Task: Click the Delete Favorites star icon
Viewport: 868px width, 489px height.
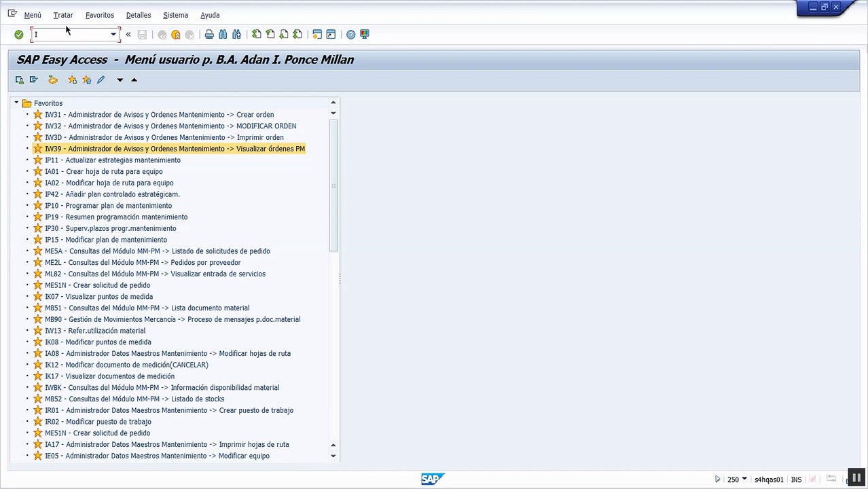Action: 86,80
